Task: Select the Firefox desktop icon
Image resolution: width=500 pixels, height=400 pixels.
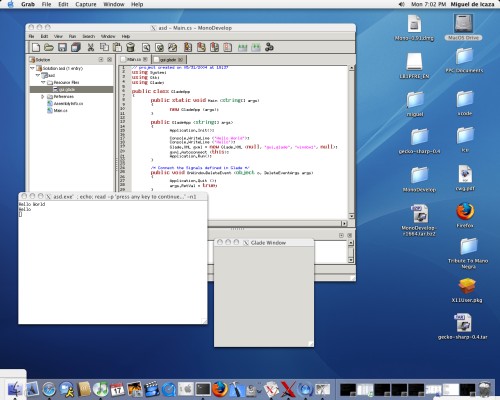Action: tap(465, 215)
